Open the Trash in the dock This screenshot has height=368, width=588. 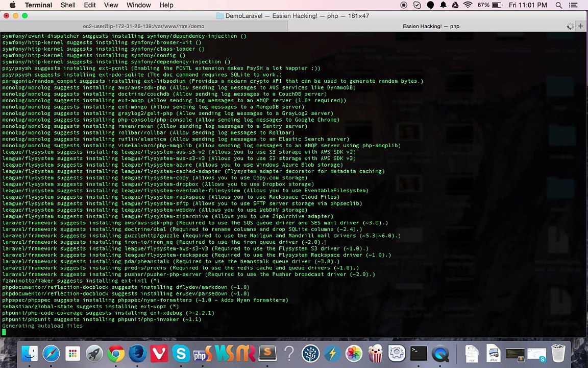558,353
